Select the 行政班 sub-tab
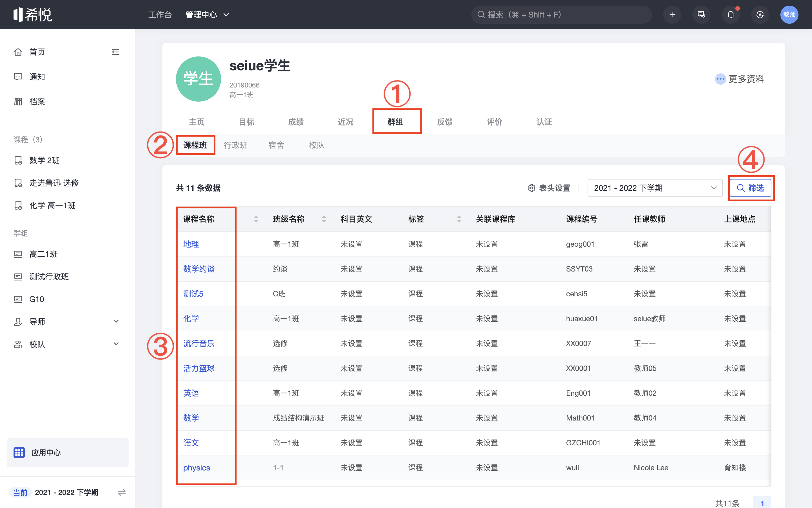 (x=235, y=145)
